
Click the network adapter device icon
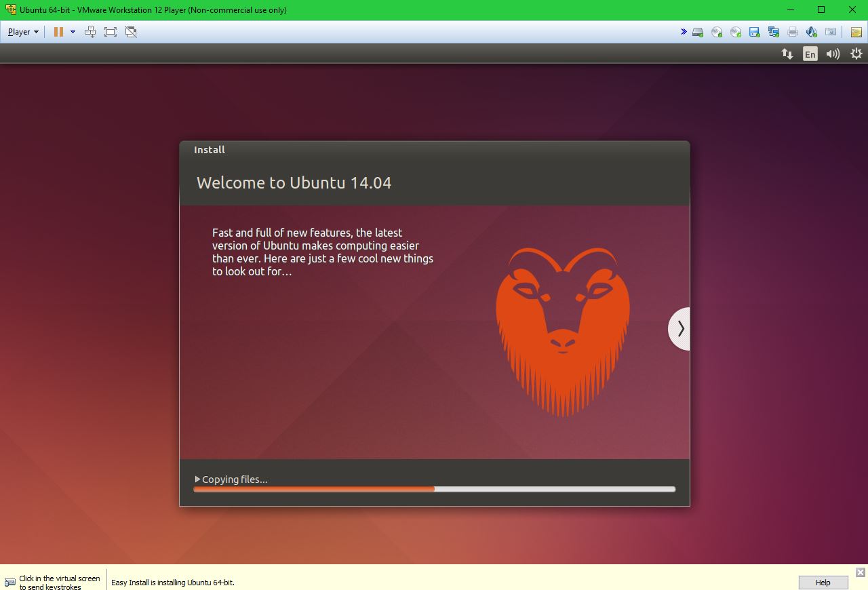[774, 32]
